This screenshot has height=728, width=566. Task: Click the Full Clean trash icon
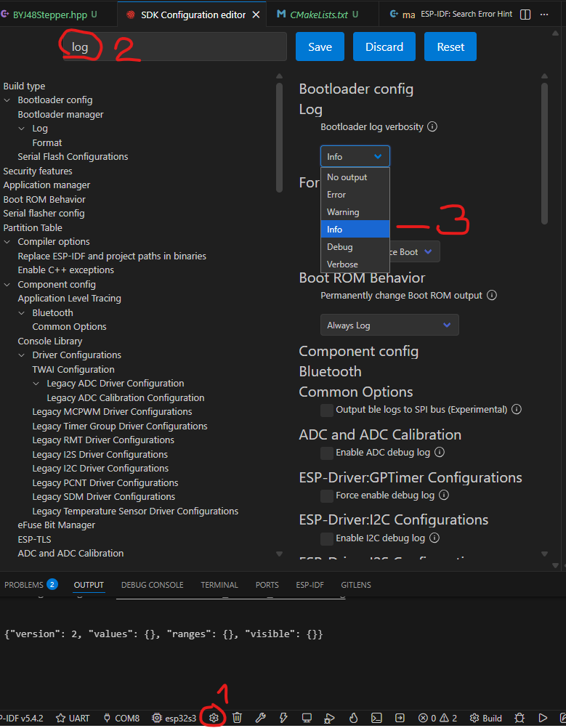(x=238, y=718)
